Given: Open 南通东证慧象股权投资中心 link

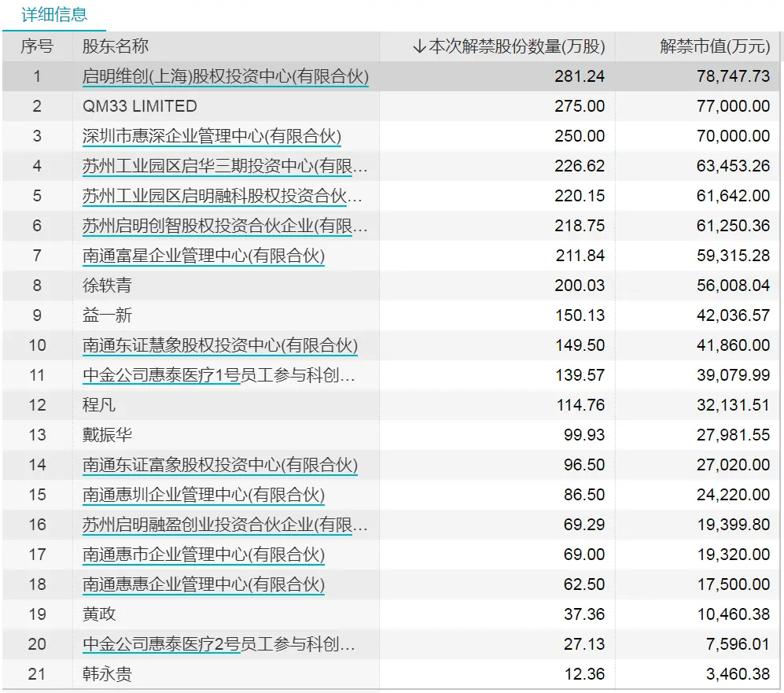Looking at the screenshot, I should point(219,345).
